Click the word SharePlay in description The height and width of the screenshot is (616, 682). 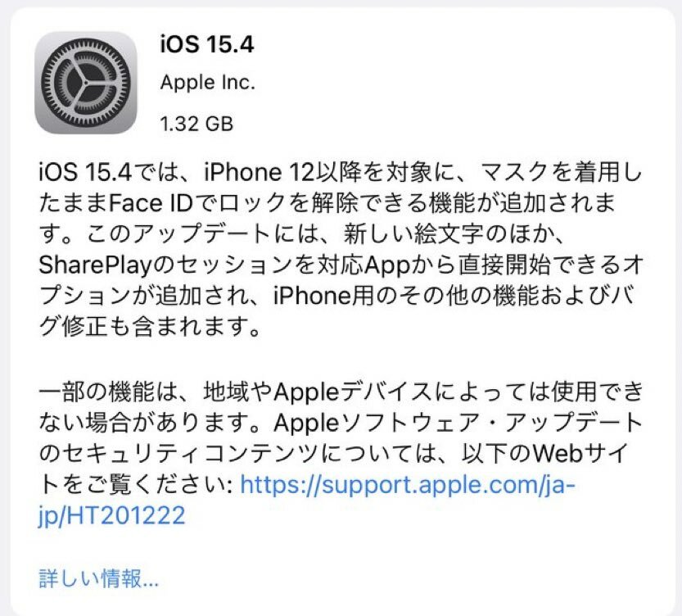(x=94, y=265)
